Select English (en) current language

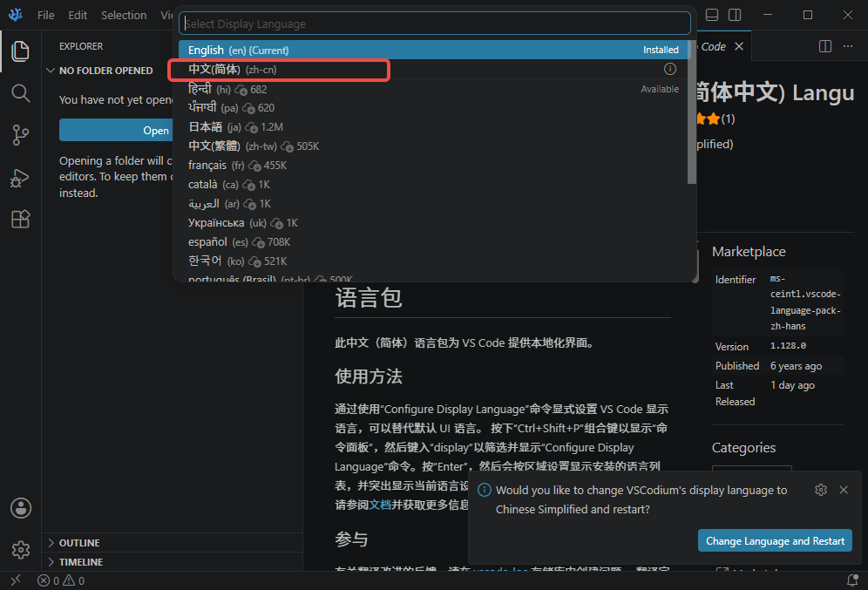coord(433,50)
